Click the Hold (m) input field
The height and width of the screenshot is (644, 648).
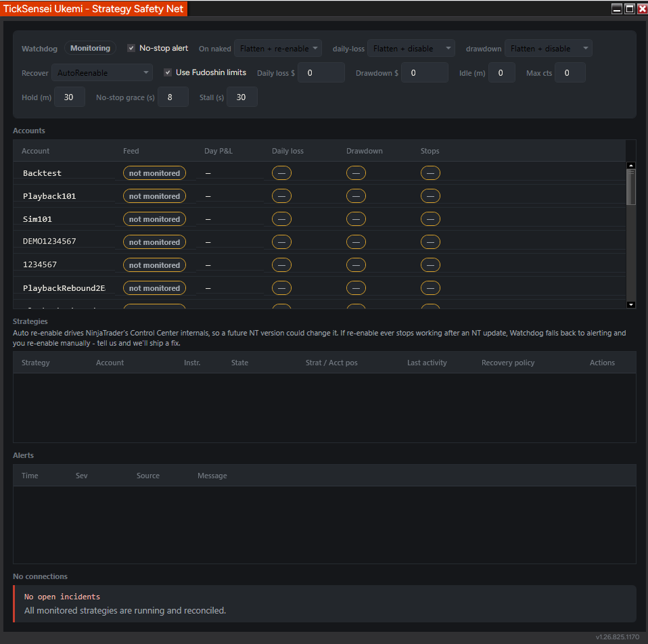pos(70,97)
